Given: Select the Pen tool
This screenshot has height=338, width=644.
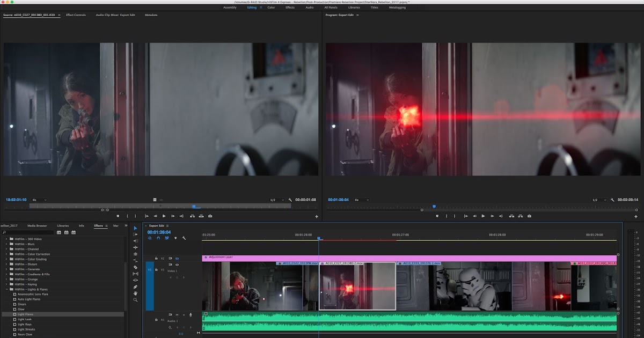Looking at the screenshot, I should click(x=135, y=286).
